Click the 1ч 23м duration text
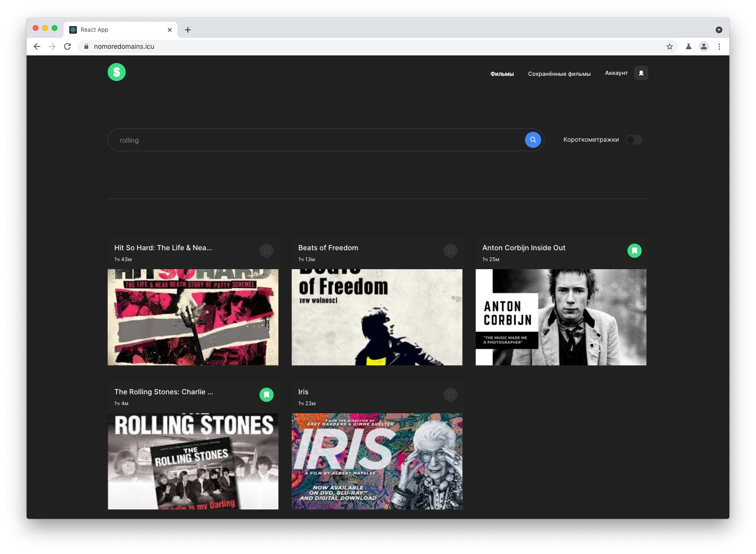The width and height of the screenshot is (756, 554). point(307,403)
